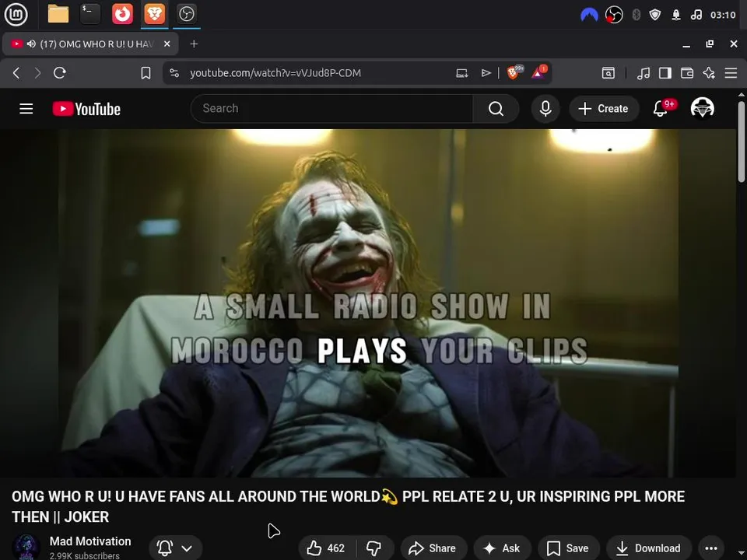The height and width of the screenshot is (560, 747).
Task: Open OBS Studio taskbar icon
Action: point(186,14)
